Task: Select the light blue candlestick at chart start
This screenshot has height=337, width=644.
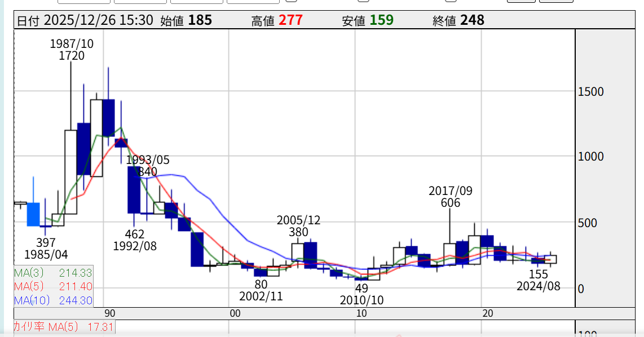Action: (x=33, y=214)
